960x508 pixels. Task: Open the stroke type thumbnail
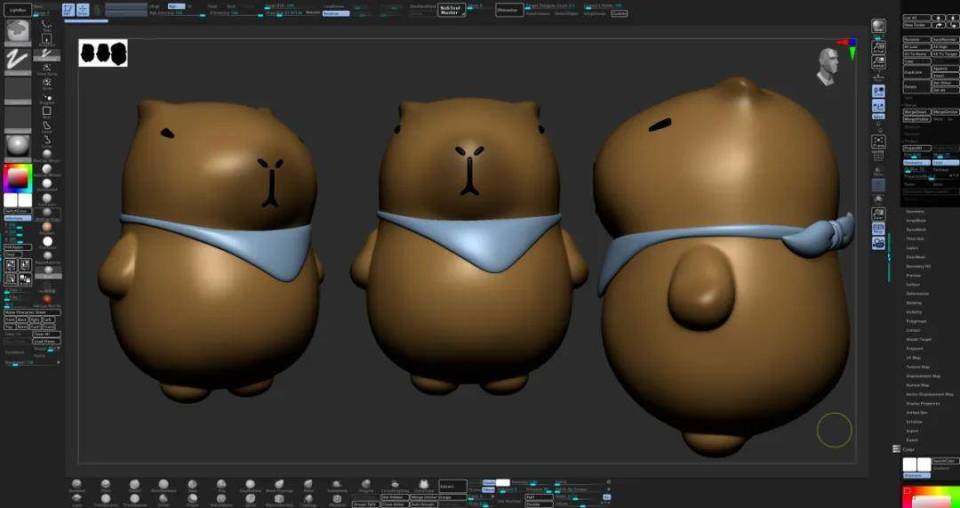17,61
